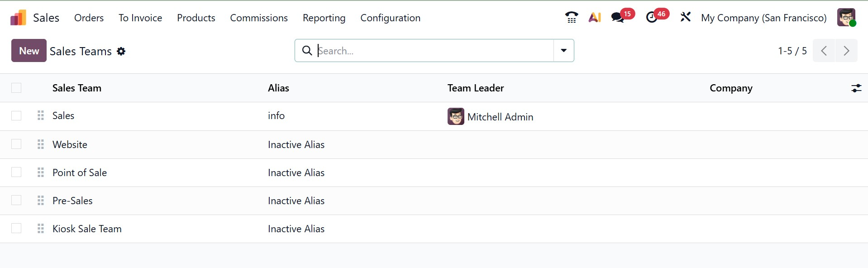Click the New button

pos(29,51)
